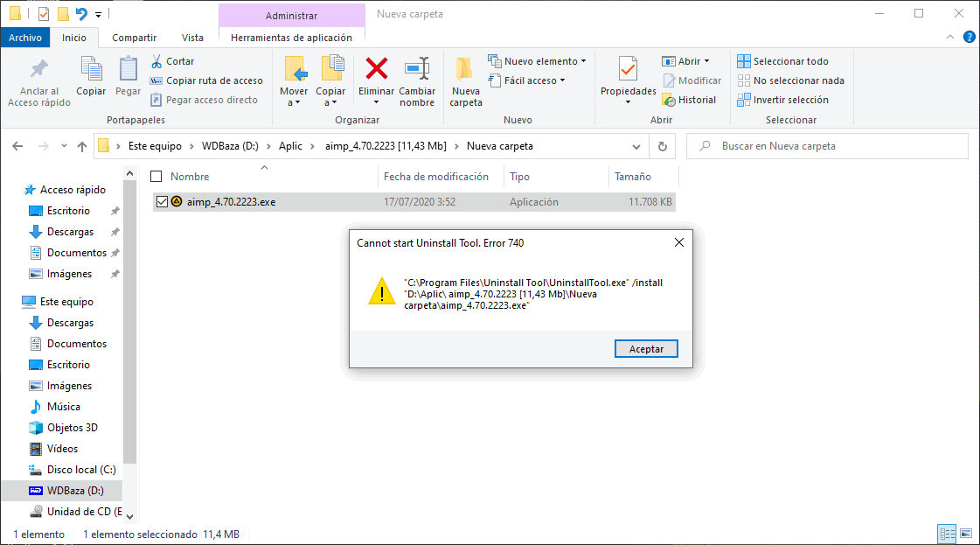The image size is (980, 545).
Task: Go up one folder level
Action: (82, 146)
